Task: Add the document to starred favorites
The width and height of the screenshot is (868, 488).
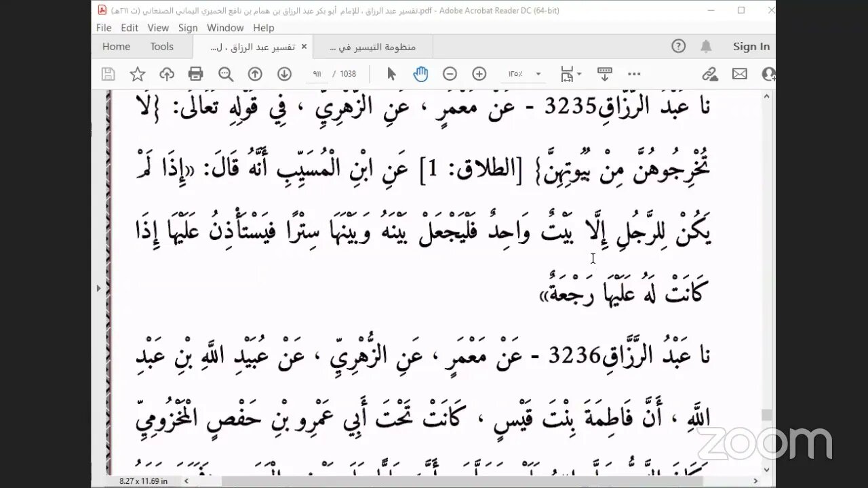Action: tap(138, 74)
